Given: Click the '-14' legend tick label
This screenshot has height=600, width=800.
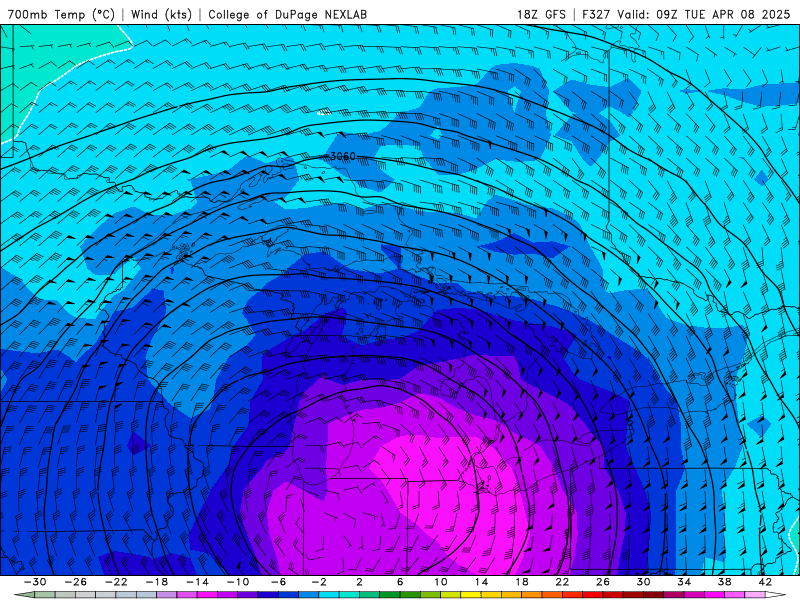Looking at the screenshot, I should [x=197, y=582].
